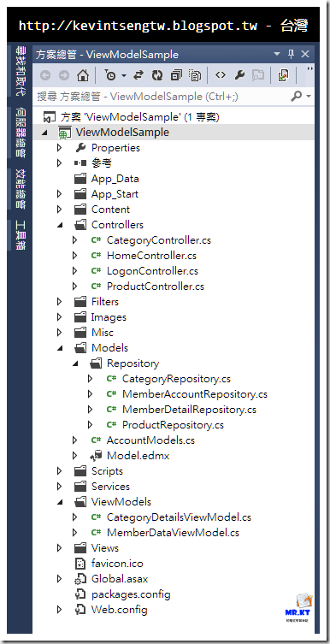Collapse the ViewModelSample project node
330x644 pixels.
pyautogui.click(x=44, y=133)
